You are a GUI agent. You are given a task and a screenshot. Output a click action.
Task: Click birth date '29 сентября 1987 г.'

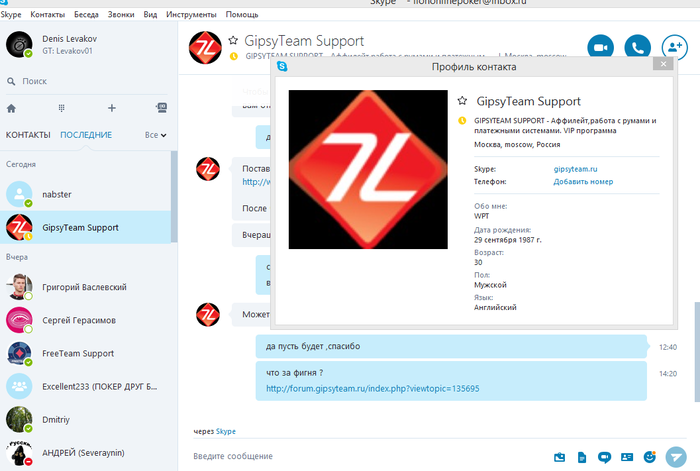point(508,240)
